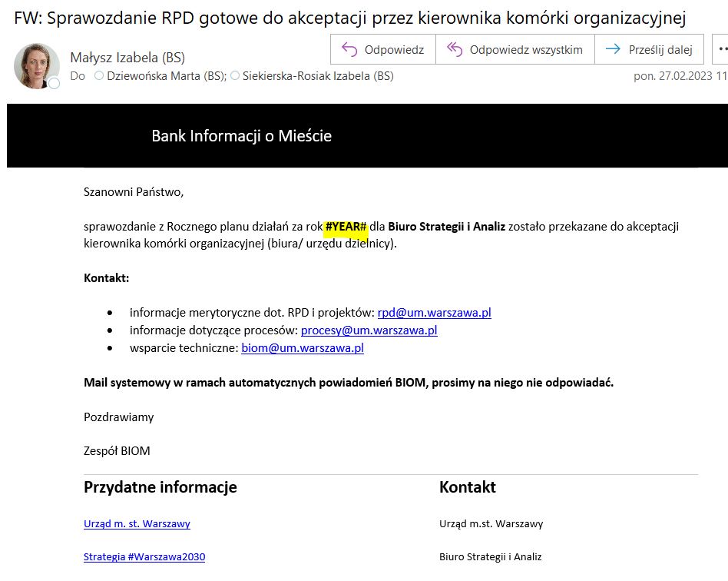Screen dimensions: 728x581
Task: Click the Prześlij dalej forward arrow icon
Action: point(613,50)
